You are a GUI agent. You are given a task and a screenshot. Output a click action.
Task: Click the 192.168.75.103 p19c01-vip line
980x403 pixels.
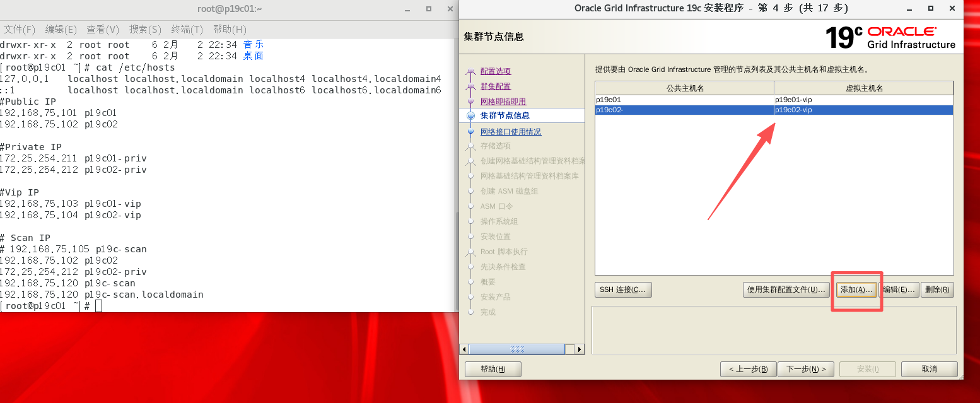[x=71, y=204]
